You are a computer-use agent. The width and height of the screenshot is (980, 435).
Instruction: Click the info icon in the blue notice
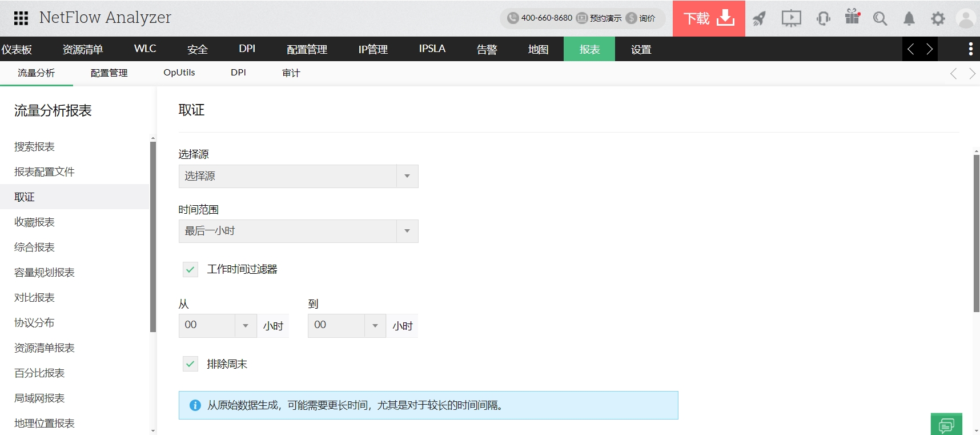pos(195,405)
